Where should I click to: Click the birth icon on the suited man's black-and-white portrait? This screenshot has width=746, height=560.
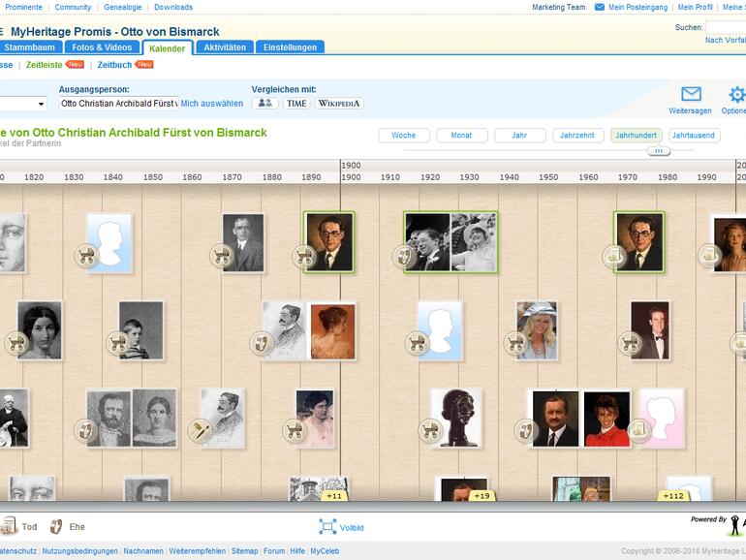221,256
